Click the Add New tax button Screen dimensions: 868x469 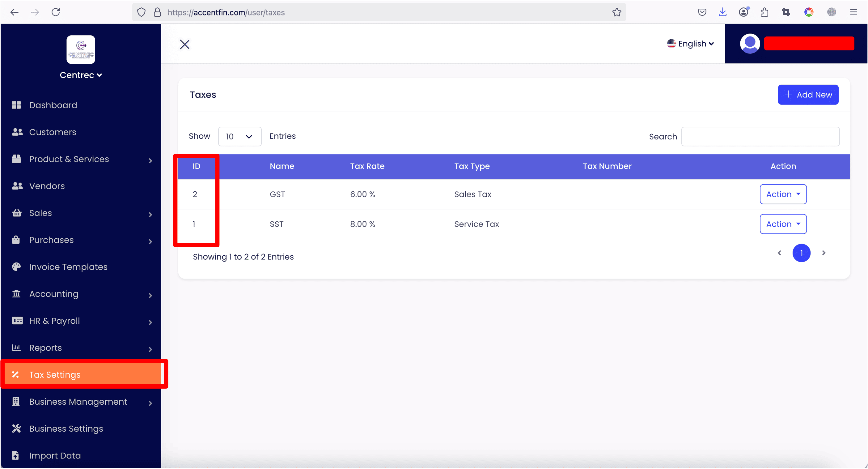tap(808, 95)
